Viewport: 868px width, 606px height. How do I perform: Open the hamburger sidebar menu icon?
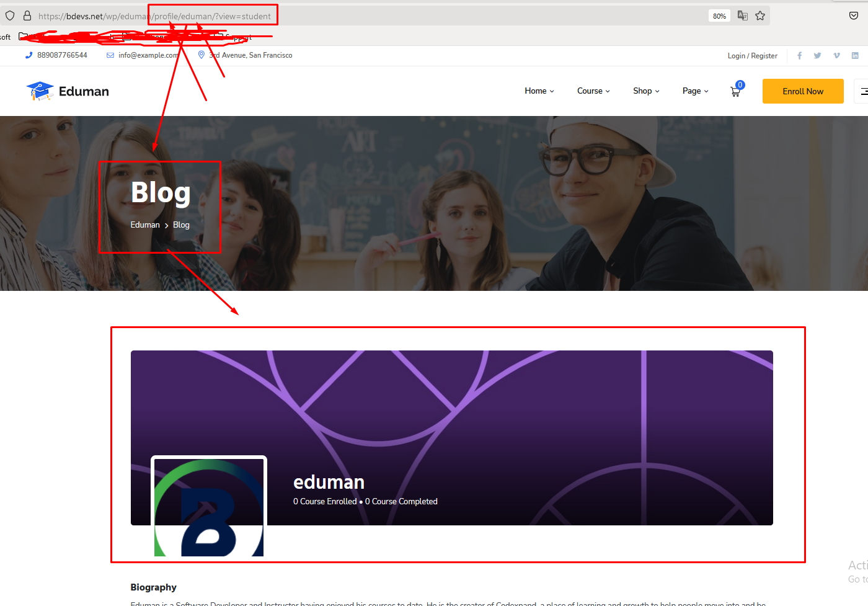click(x=863, y=91)
